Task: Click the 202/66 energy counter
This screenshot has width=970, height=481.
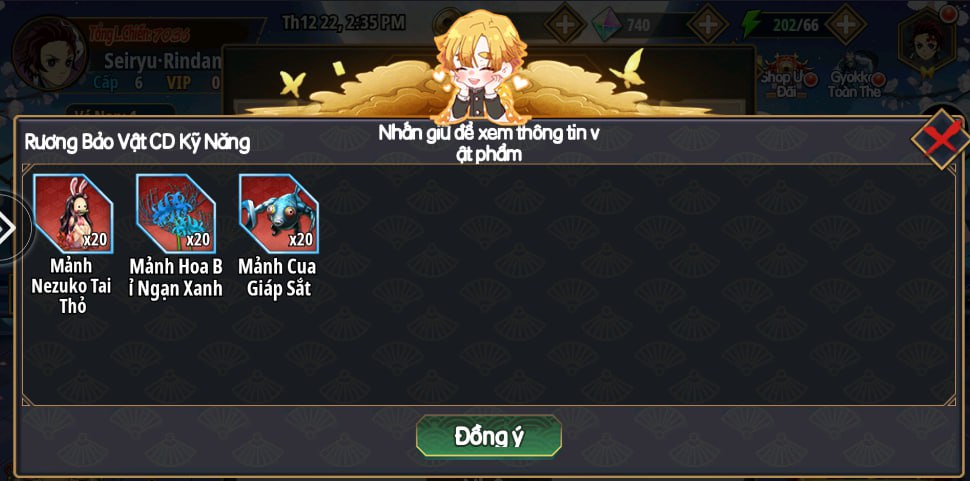Action: coord(795,25)
